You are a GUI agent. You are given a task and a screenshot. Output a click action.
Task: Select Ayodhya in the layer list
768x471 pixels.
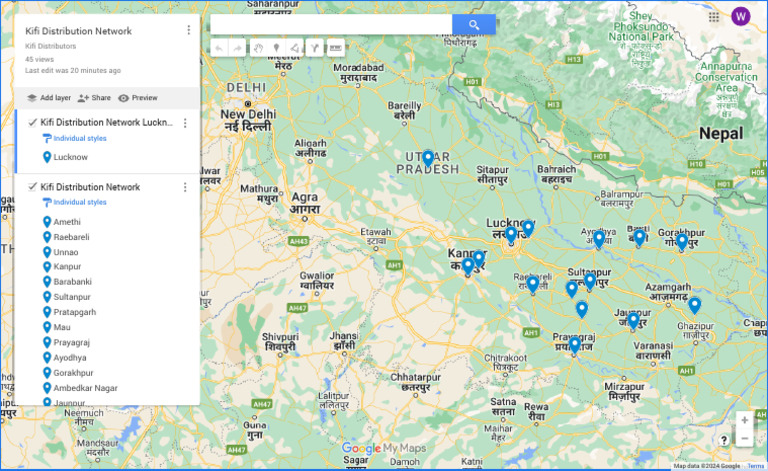pos(70,358)
